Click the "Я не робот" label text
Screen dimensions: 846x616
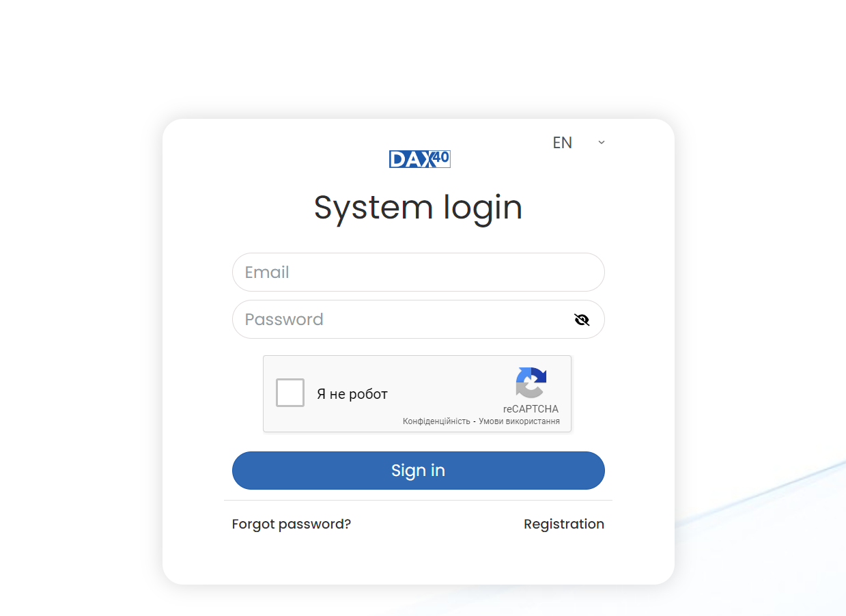pos(352,394)
